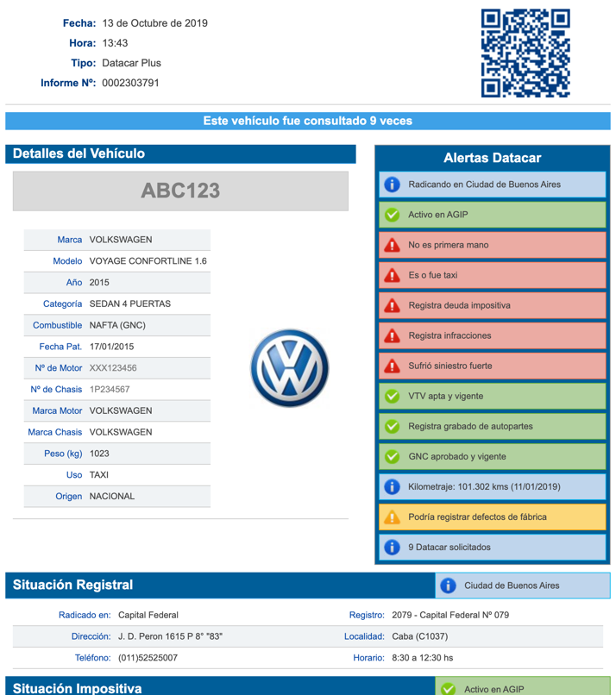Screen dimensions: 616x695
Task: Click warning icon next to Es o fue taxi
Action: (x=392, y=275)
